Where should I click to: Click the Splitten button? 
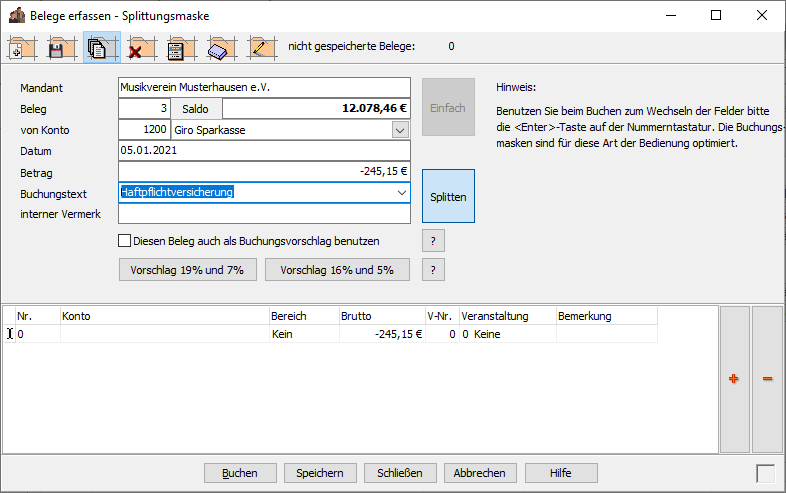448,196
